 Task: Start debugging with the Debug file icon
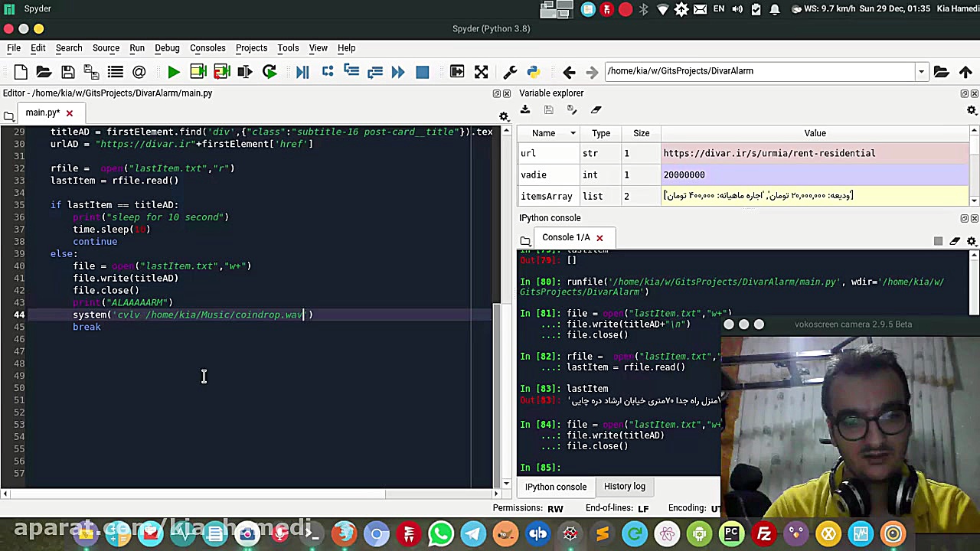click(302, 72)
